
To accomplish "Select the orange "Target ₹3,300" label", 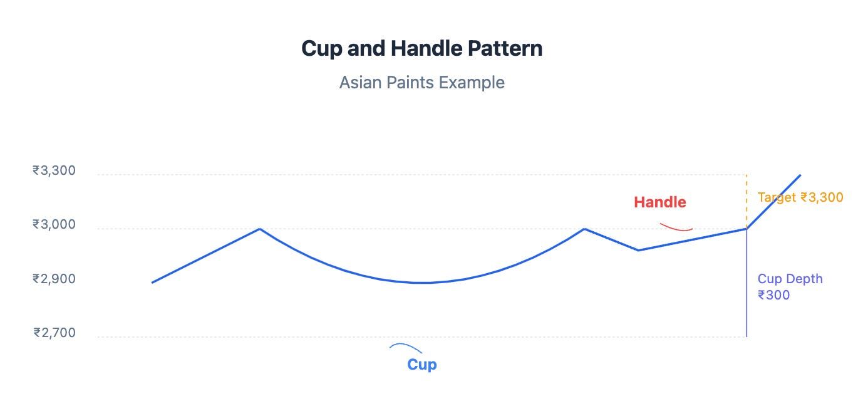I will coord(800,197).
